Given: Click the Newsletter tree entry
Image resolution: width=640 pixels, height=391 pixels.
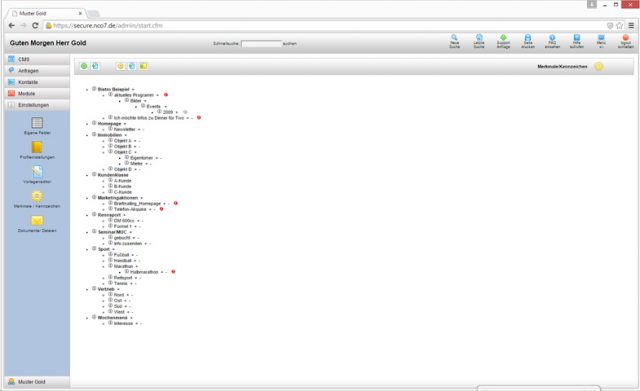Looking at the screenshot, I should [124, 129].
